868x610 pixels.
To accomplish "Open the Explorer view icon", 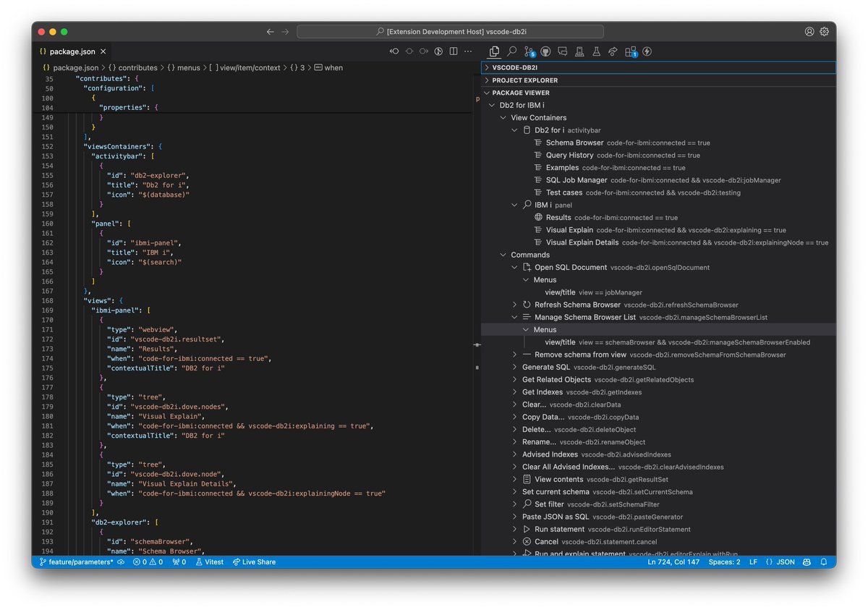I will 495,51.
